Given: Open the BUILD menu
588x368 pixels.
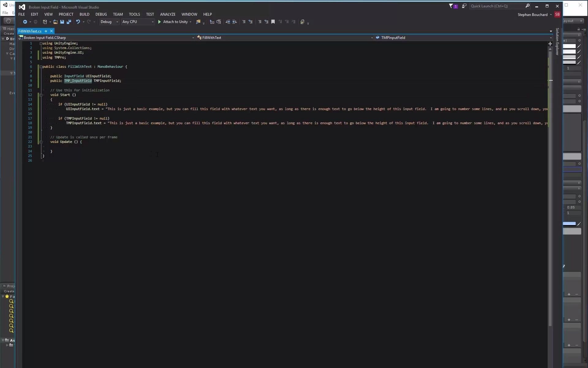Looking at the screenshot, I should click(x=84, y=14).
